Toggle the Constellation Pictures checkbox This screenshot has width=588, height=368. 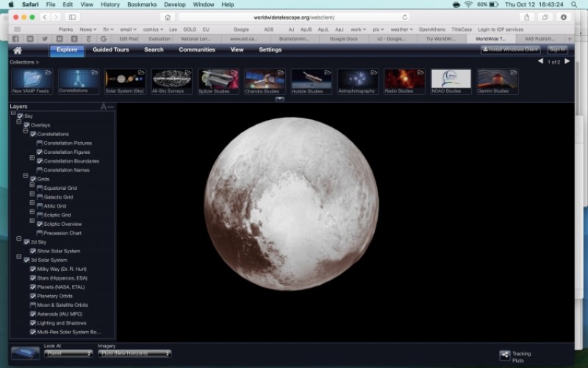(x=40, y=143)
